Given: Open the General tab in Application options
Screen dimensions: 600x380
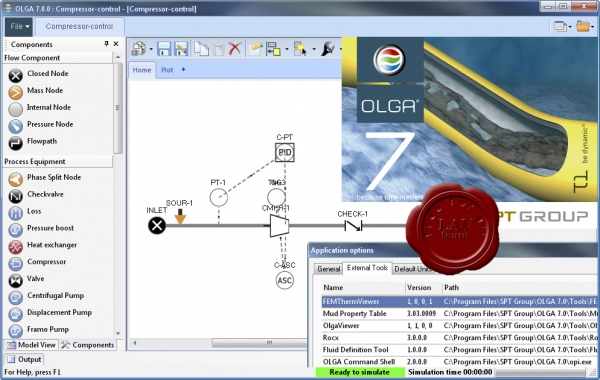Looking at the screenshot, I should [x=328, y=269].
